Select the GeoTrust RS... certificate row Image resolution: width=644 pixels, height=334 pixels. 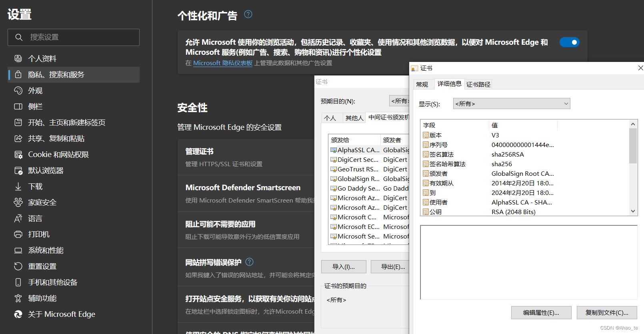click(369, 169)
